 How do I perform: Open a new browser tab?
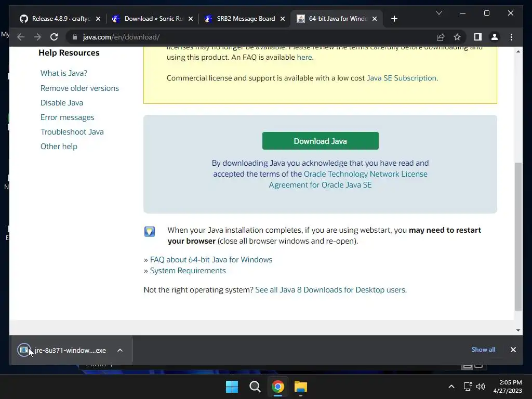[394, 19]
